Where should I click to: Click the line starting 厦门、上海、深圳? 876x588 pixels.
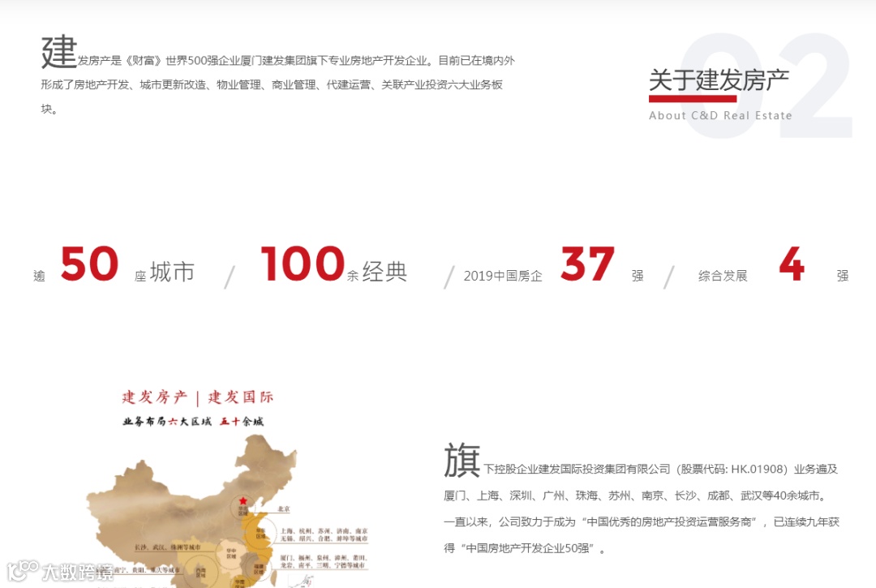635,496
